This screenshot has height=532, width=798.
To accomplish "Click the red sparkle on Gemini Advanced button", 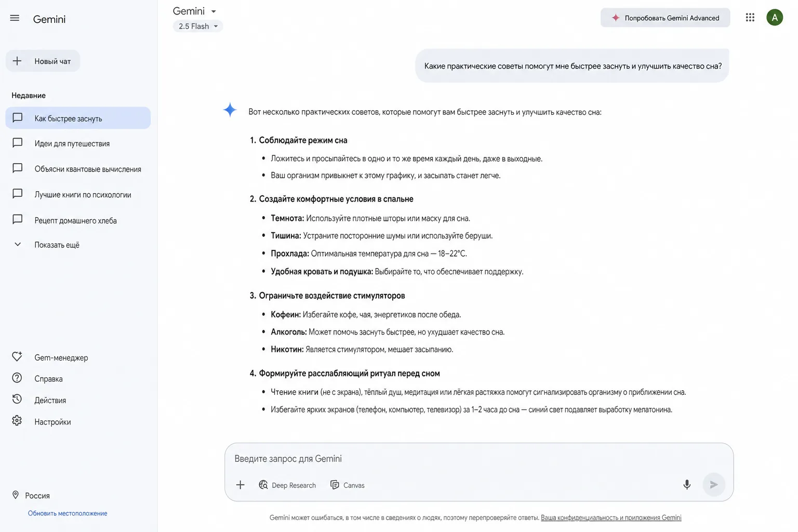I will [616, 18].
